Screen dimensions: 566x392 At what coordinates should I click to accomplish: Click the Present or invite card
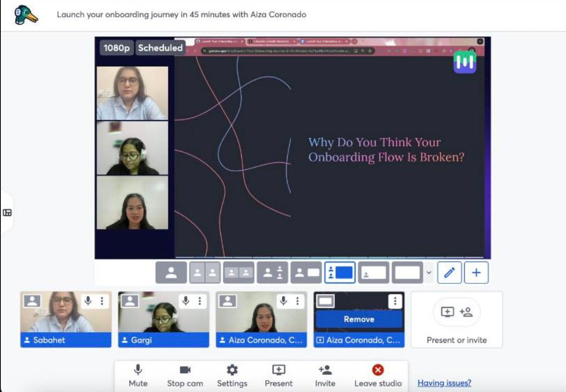457,320
